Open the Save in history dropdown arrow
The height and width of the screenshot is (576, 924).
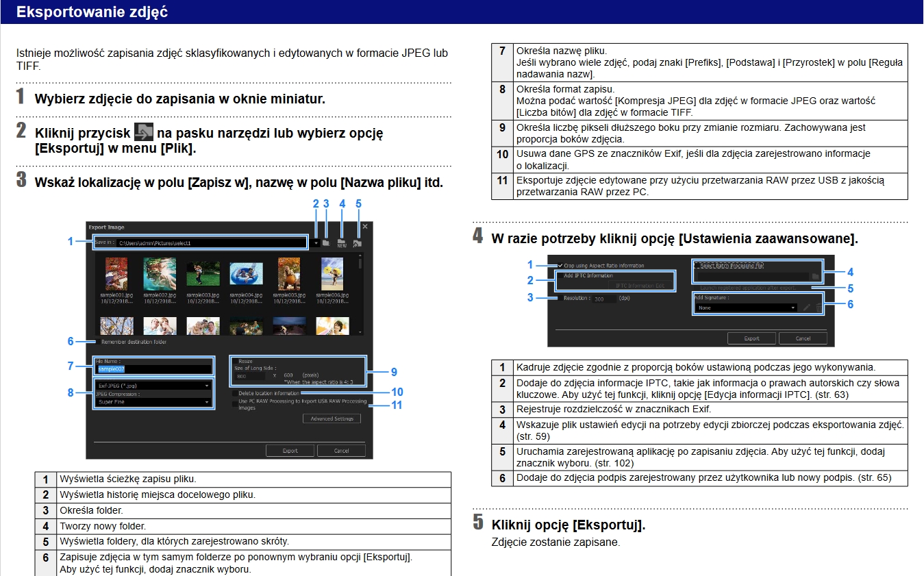coord(315,242)
